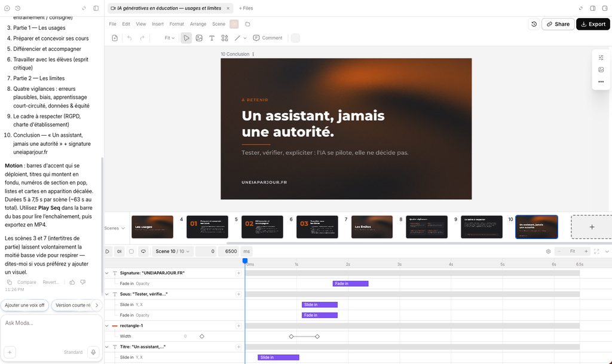The image size is (612, 364).
Task: Add animation to Signature layer
Action: [x=238, y=273]
